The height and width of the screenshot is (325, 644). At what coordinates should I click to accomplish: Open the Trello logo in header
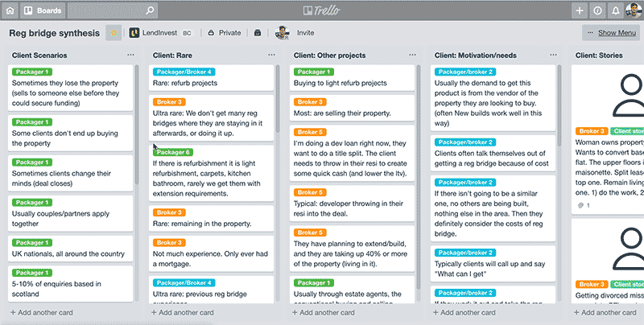click(x=322, y=10)
